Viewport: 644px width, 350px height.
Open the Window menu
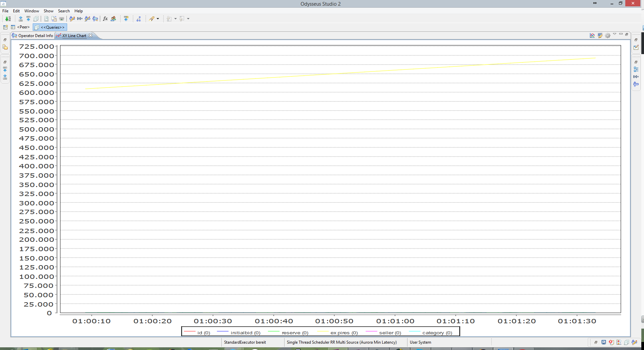31,11
